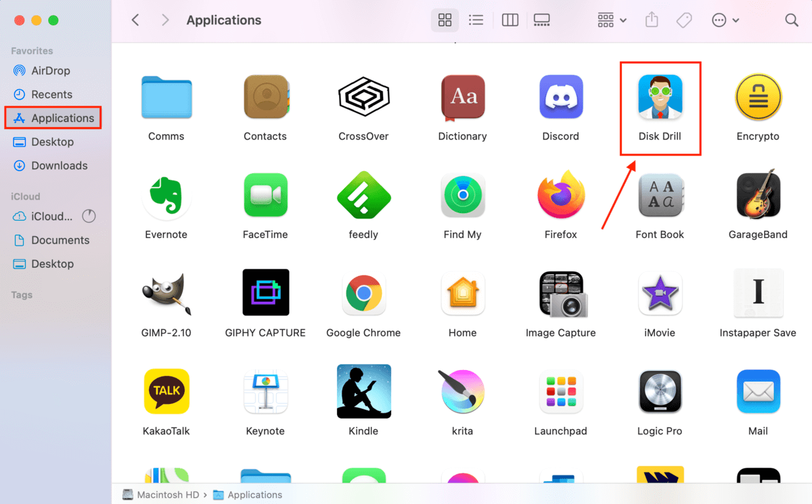Select the GIMP-2.10 app icon

[x=166, y=294]
